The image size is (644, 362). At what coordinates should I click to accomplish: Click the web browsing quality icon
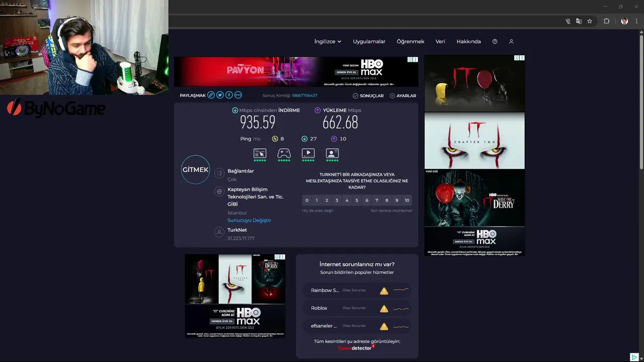point(260,153)
